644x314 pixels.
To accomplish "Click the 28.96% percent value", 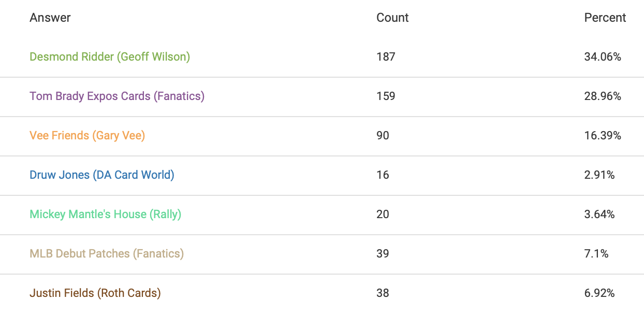I will tap(603, 96).
